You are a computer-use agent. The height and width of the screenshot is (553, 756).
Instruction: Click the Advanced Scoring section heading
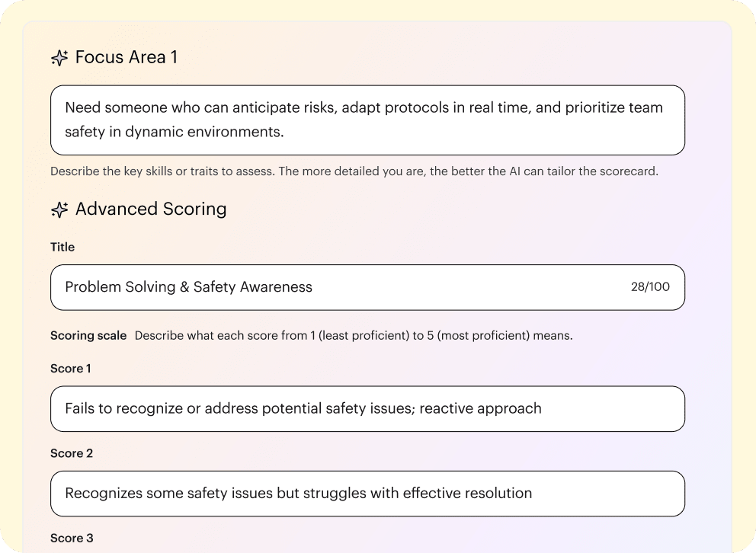[151, 209]
